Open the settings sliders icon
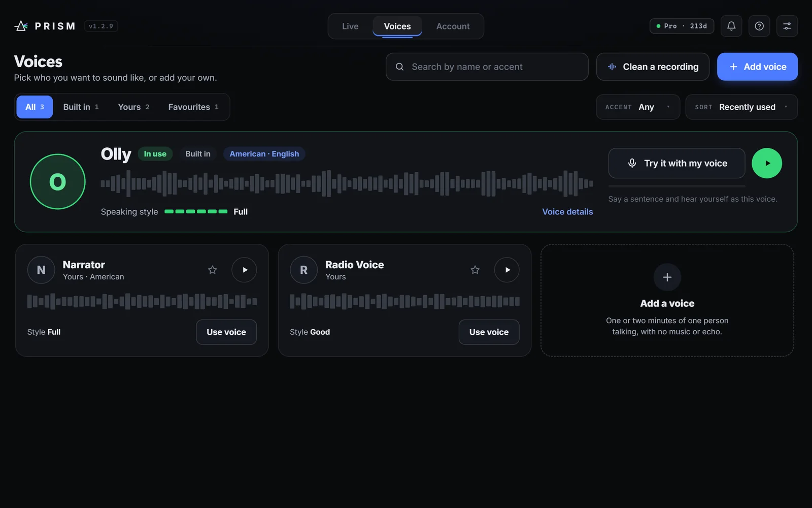The height and width of the screenshot is (508, 812). click(x=787, y=26)
